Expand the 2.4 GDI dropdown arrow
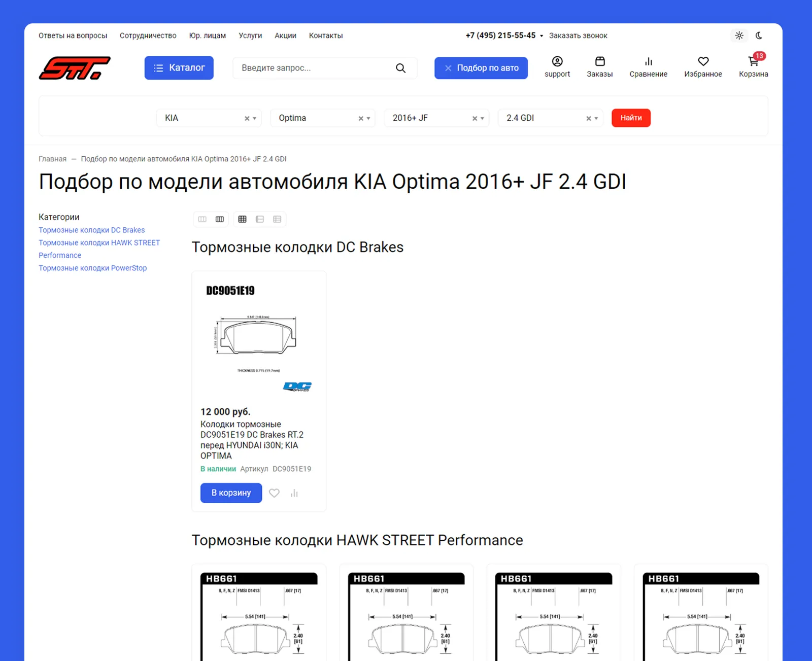 pos(596,118)
